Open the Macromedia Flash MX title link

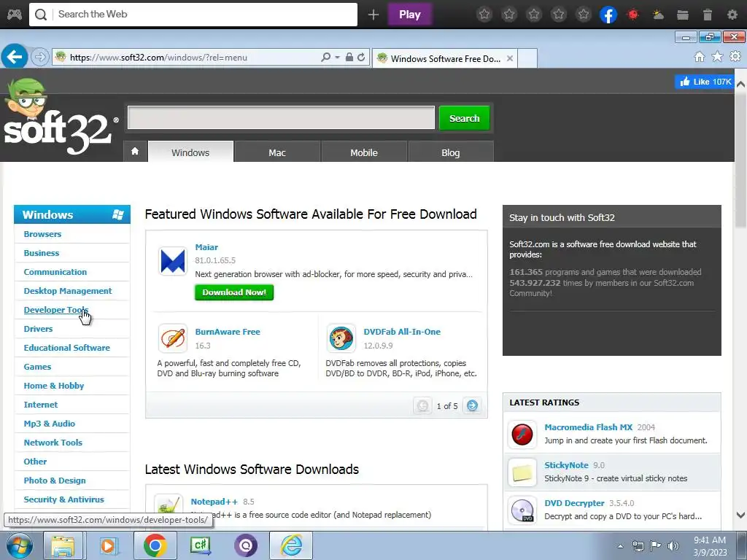tap(589, 427)
